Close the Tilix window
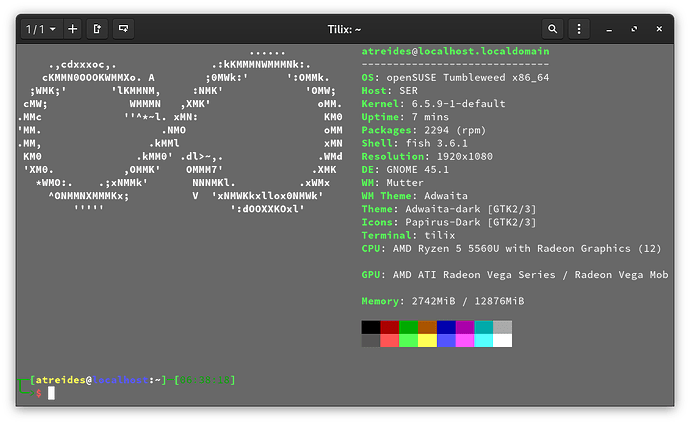This screenshot has height=424, width=690. click(659, 29)
